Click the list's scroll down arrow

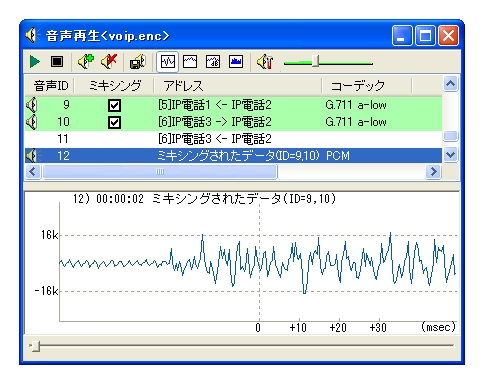(x=451, y=155)
